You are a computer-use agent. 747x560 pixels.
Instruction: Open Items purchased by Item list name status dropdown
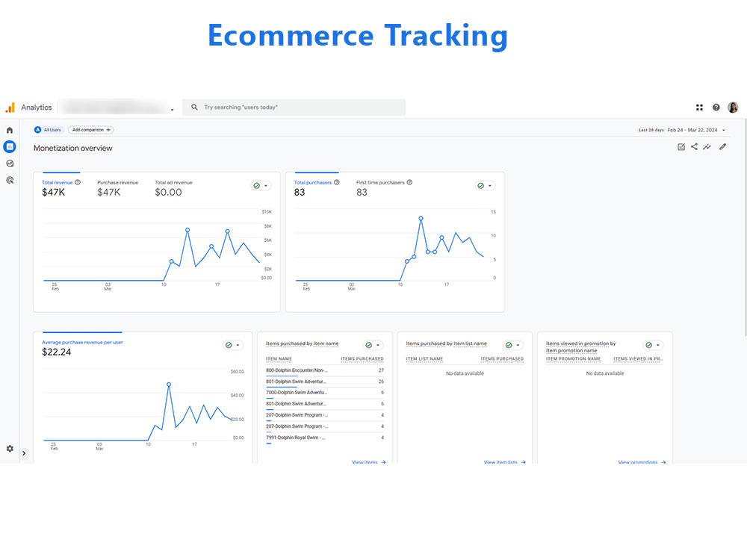point(513,345)
